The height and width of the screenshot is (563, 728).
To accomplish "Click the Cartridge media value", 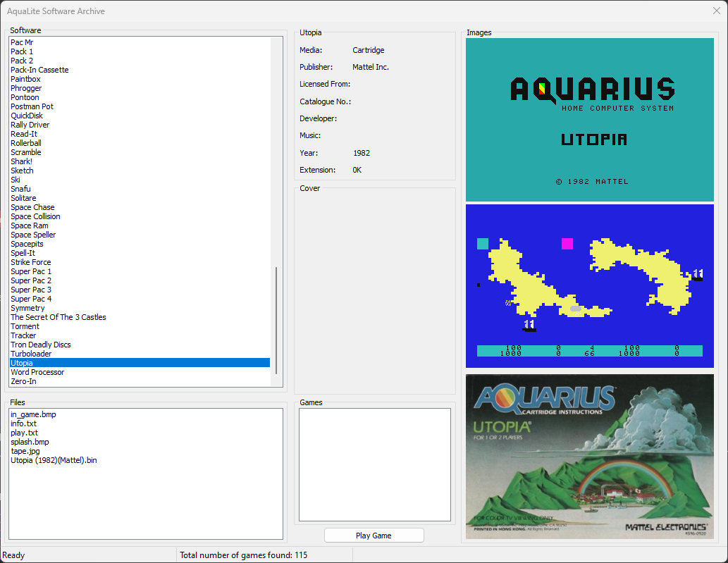I will (x=368, y=50).
